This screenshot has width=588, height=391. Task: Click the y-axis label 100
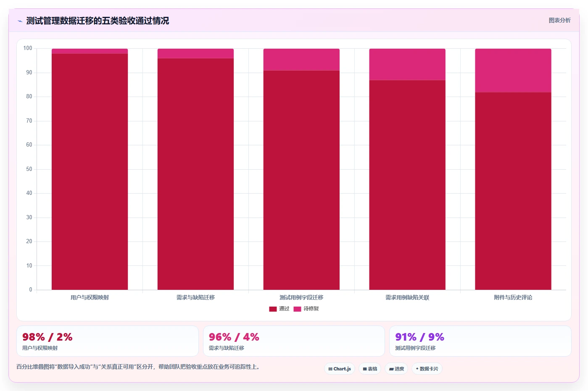pyautogui.click(x=28, y=48)
